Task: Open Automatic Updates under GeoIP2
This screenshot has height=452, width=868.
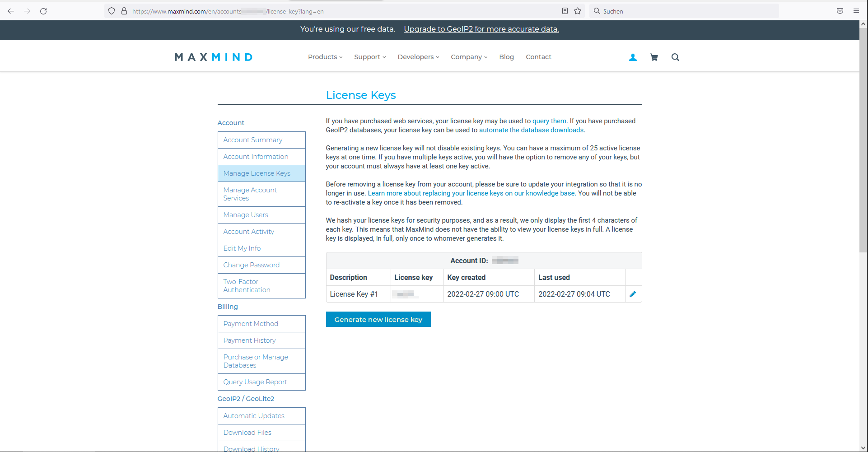Action: (261, 416)
